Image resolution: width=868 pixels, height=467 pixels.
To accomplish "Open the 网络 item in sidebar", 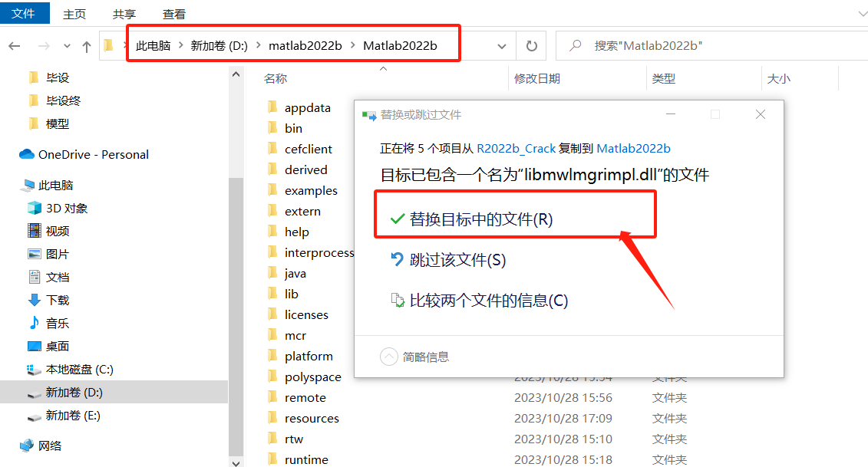I will [x=48, y=445].
